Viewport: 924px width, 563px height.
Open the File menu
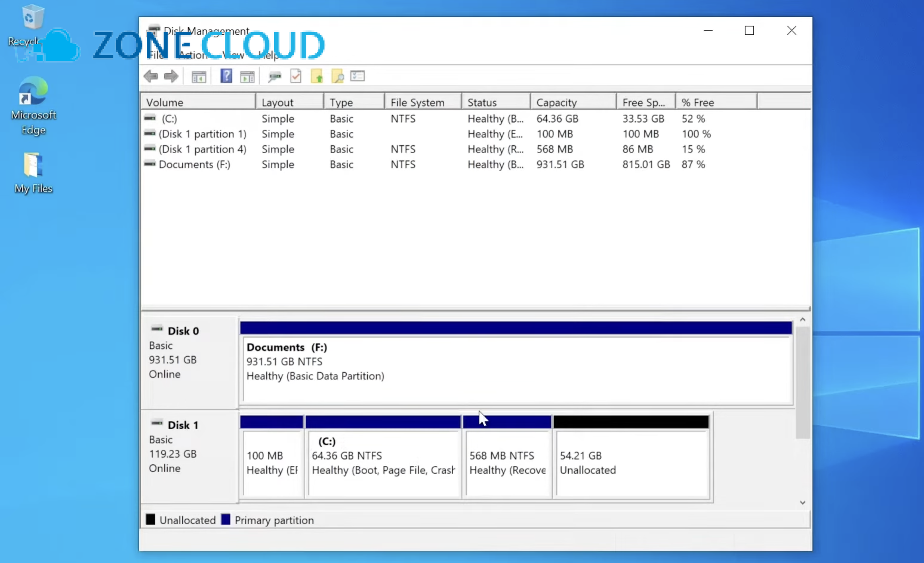coord(156,55)
